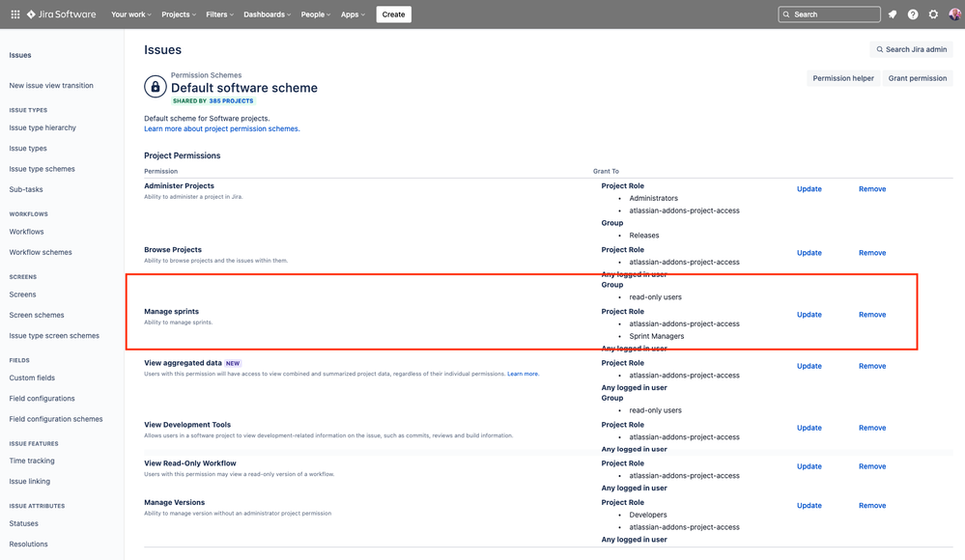This screenshot has height=560, width=965.
Task: Open Issue types in sidebar
Action: (x=28, y=149)
